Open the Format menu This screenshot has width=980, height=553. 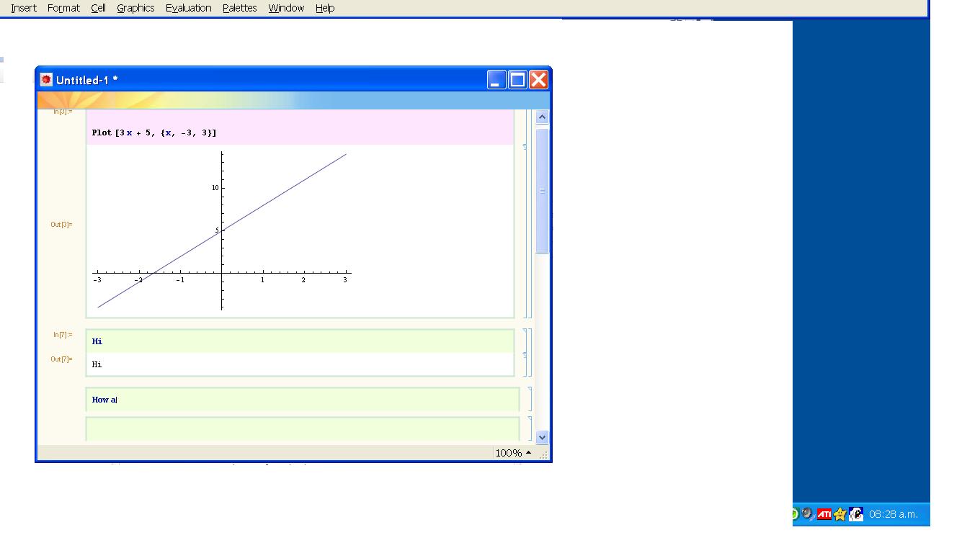(x=63, y=8)
